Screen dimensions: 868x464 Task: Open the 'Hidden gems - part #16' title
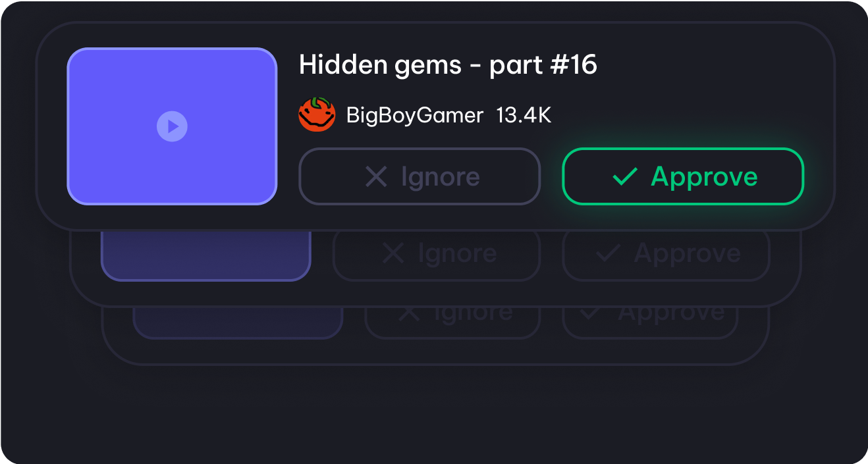(448, 64)
